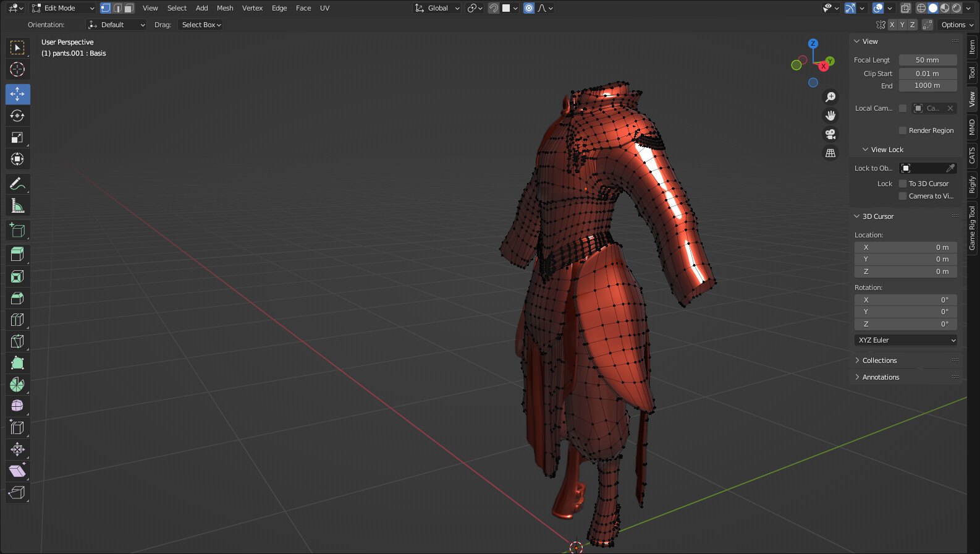Toggle show overlays button
Screen dimensions: 980x554
point(878,8)
